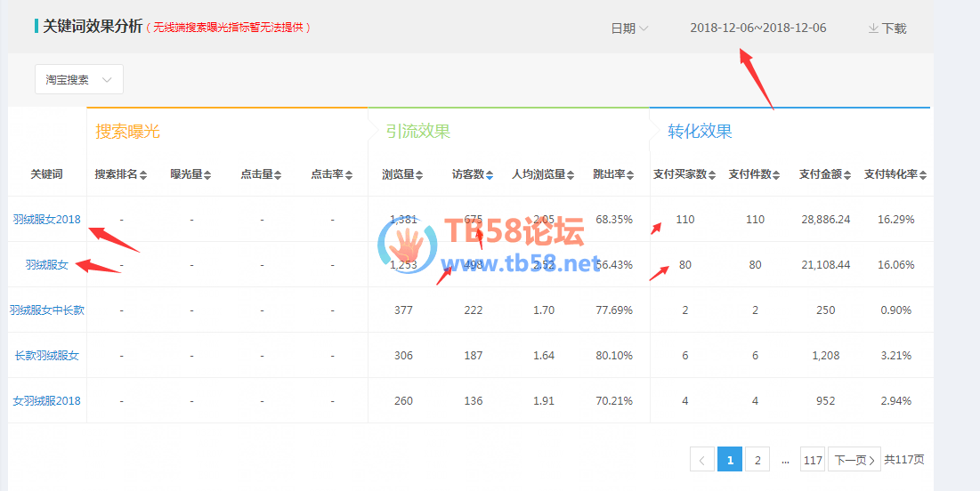The width and height of the screenshot is (980, 491).
Task: Open keyword link 羽绒服女2018
Action: pos(46,219)
